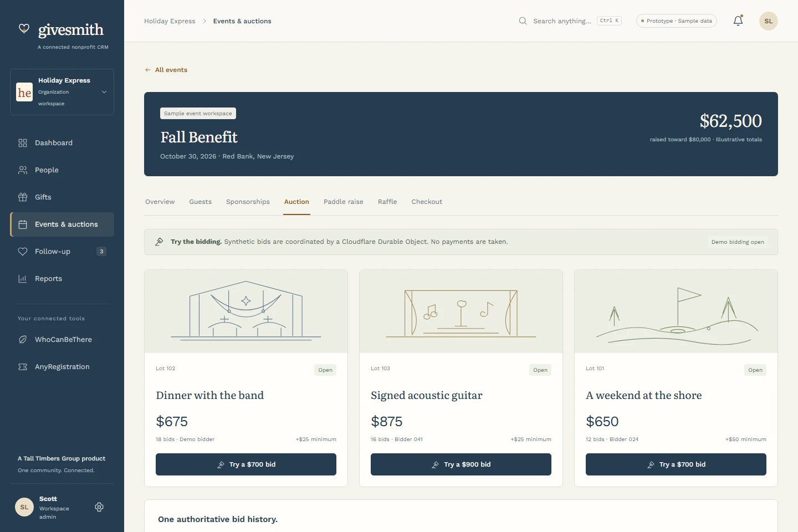Image resolution: width=798 pixels, height=532 pixels.
Task: Open the Paddle raise tab
Action: [x=344, y=202]
